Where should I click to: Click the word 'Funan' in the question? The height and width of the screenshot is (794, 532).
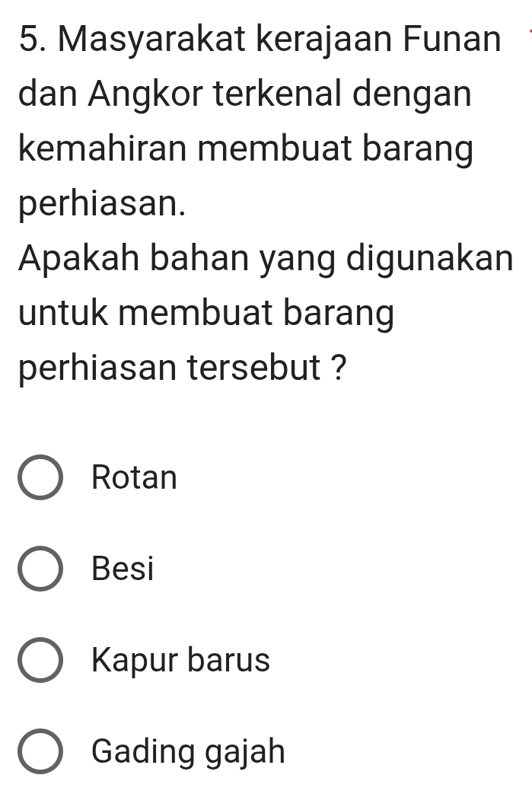tap(455, 39)
